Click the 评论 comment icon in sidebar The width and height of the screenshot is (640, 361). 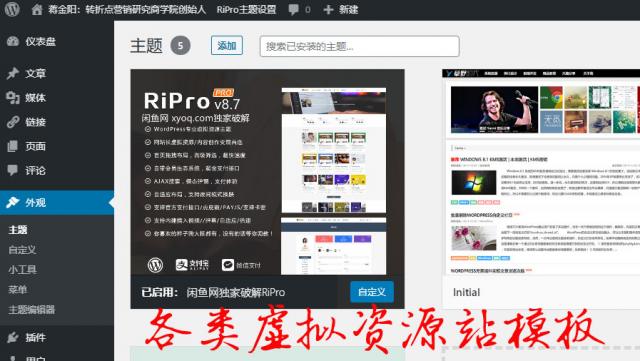[x=13, y=170]
